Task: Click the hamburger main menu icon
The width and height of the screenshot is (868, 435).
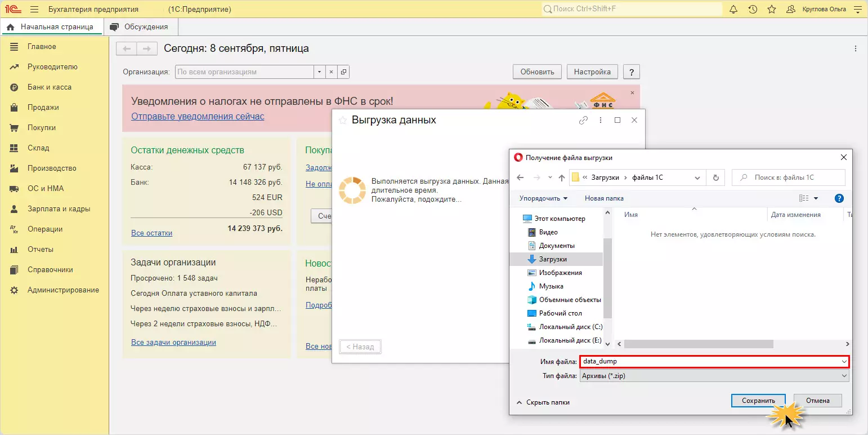Action: 34,10
